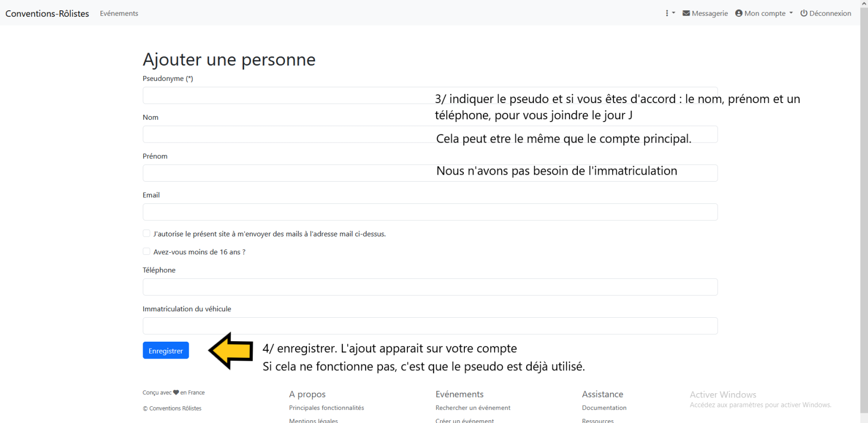Check the 'moins de 16 ans' checkbox

[x=146, y=252]
